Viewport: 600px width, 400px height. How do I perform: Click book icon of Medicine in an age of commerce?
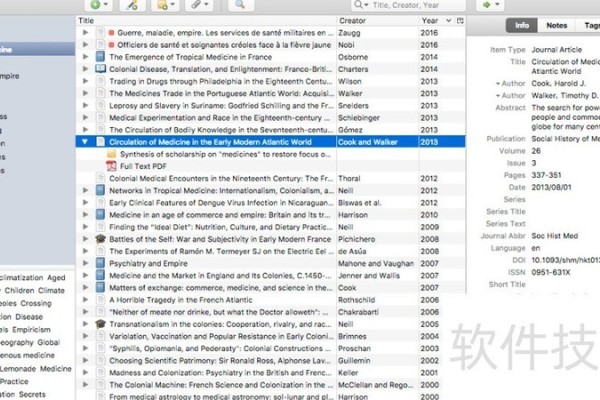(100, 215)
